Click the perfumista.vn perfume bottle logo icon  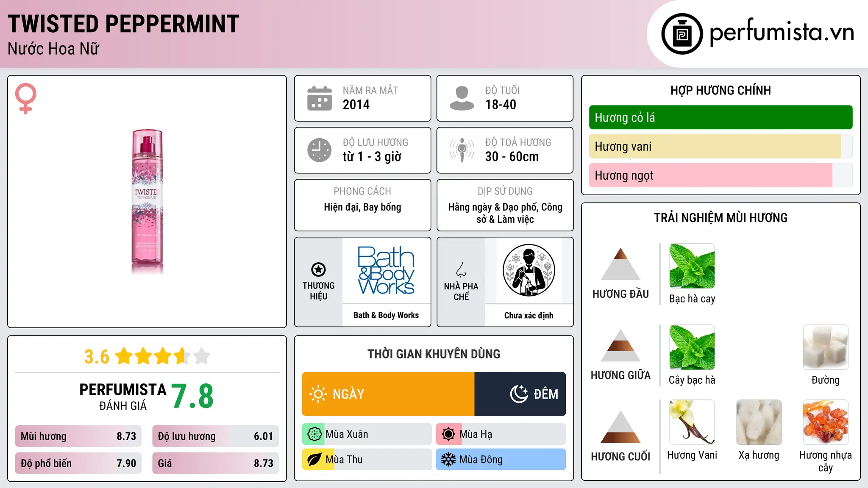(682, 34)
